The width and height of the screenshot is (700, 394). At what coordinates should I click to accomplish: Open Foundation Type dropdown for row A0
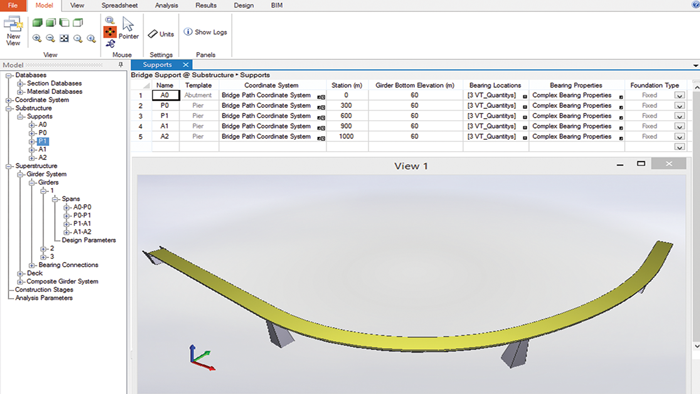pos(679,95)
